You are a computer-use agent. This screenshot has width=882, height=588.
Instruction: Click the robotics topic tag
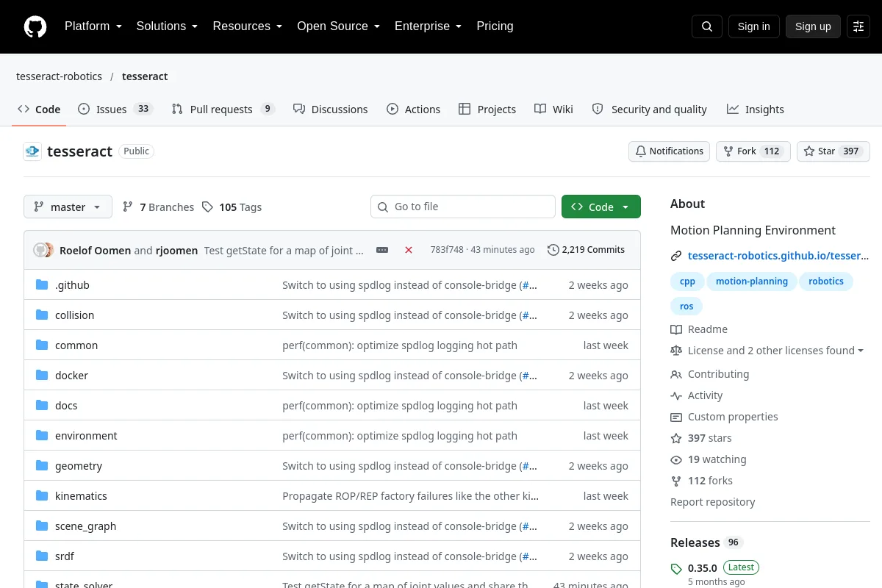click(x=826, y=282)
